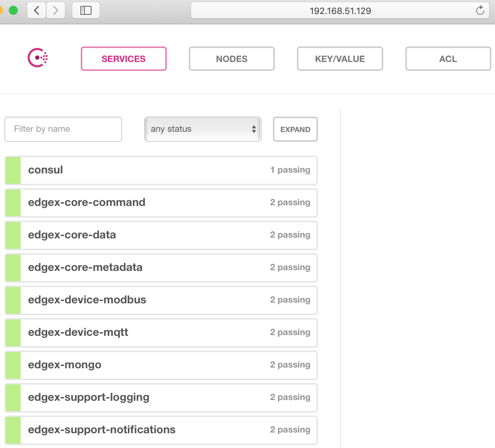The image size is (495, 448).
Task: Reload the page using refresh icon
Action: (x=480, y=10)
